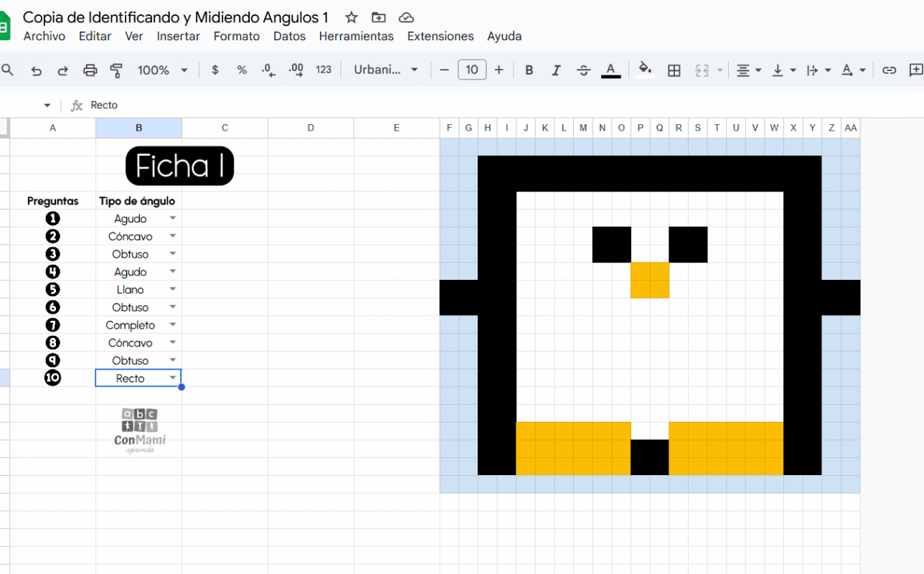
Task: Toggle strikethrough formatting
Action: pyautogui.click(x=583, y=70)
